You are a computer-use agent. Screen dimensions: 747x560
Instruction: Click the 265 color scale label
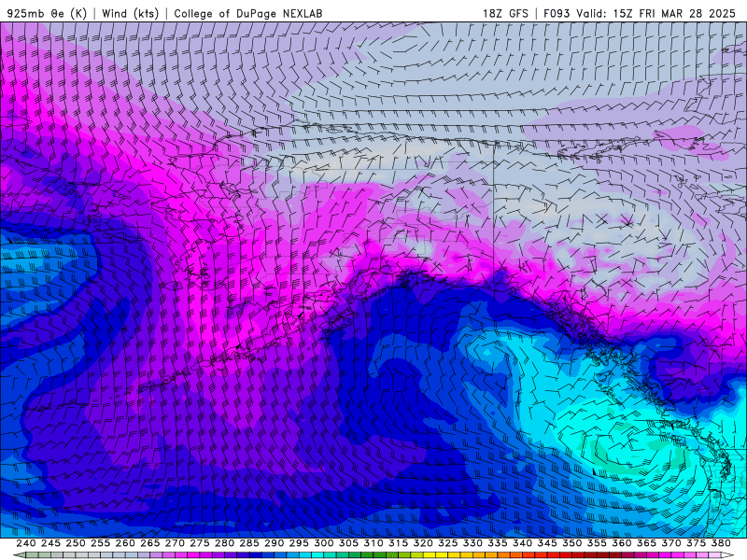(149, 543)
